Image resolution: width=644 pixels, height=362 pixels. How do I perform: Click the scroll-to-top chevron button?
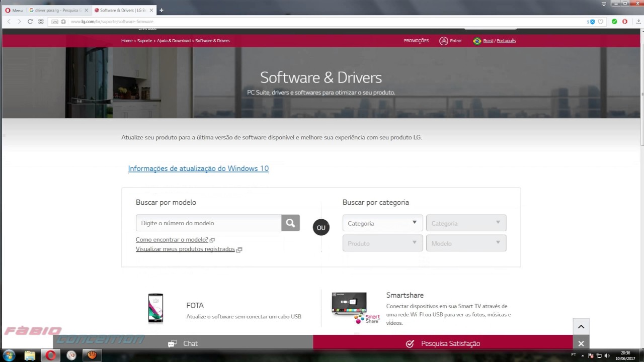pos(581,326)
